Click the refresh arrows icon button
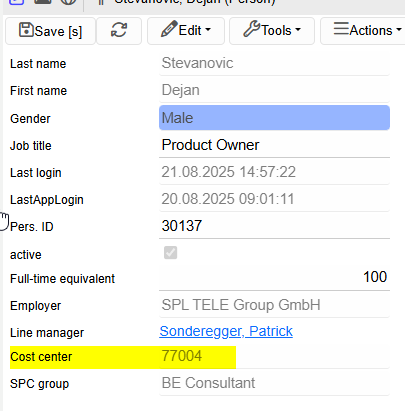This screenshot has height=411, width=405. point(119,31)
